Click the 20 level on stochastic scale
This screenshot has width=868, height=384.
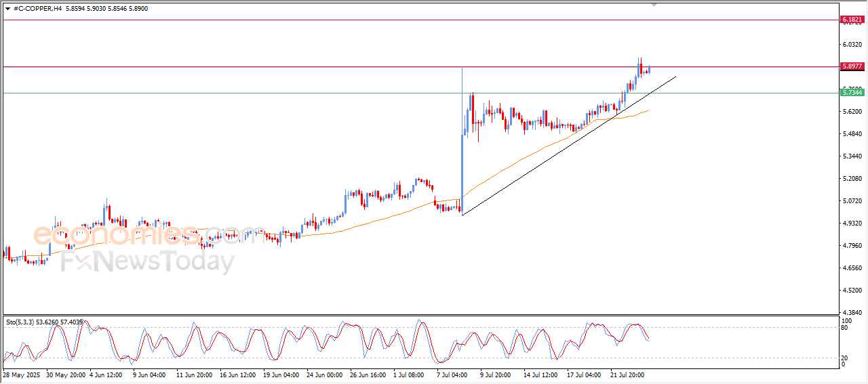845,358
